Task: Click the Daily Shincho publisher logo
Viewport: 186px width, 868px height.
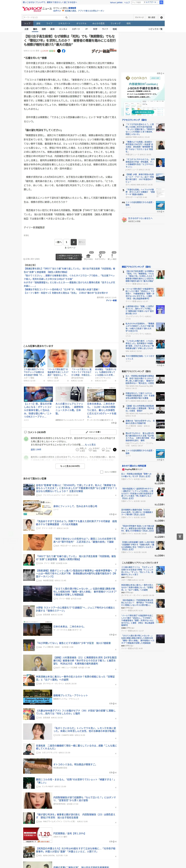Action: [x=104, y=51]
